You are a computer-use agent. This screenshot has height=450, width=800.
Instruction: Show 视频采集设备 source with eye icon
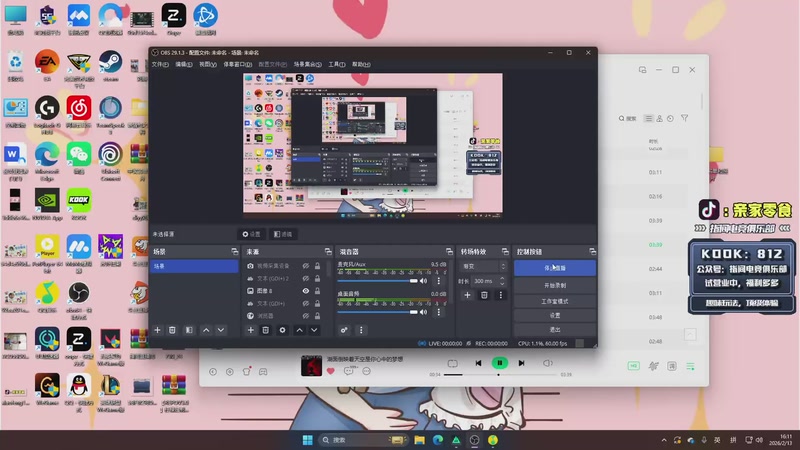[306, 266]
